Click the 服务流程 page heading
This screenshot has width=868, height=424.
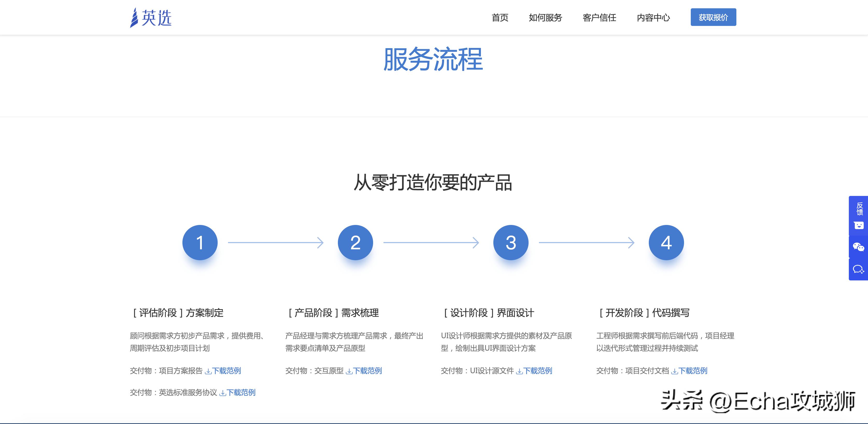click(434, 59)
